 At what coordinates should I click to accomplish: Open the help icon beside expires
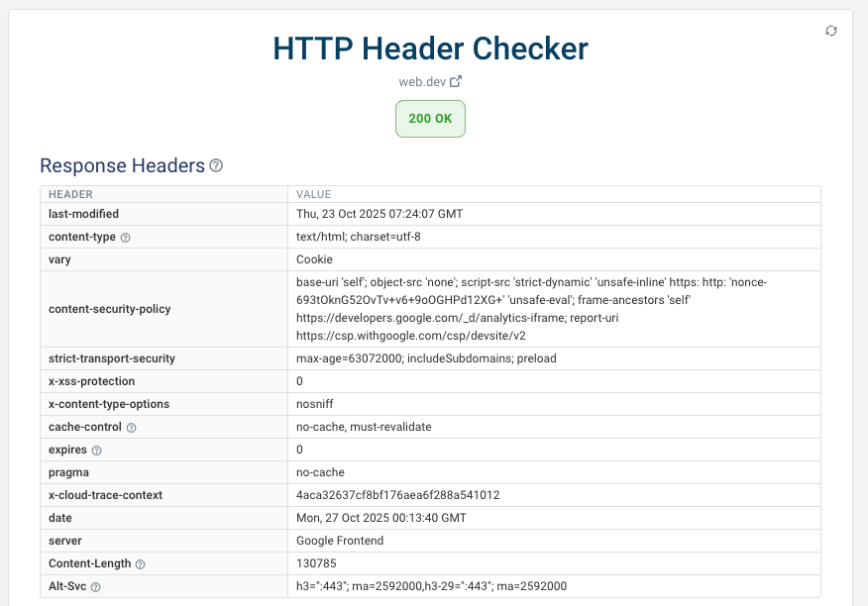click(96, 451)
